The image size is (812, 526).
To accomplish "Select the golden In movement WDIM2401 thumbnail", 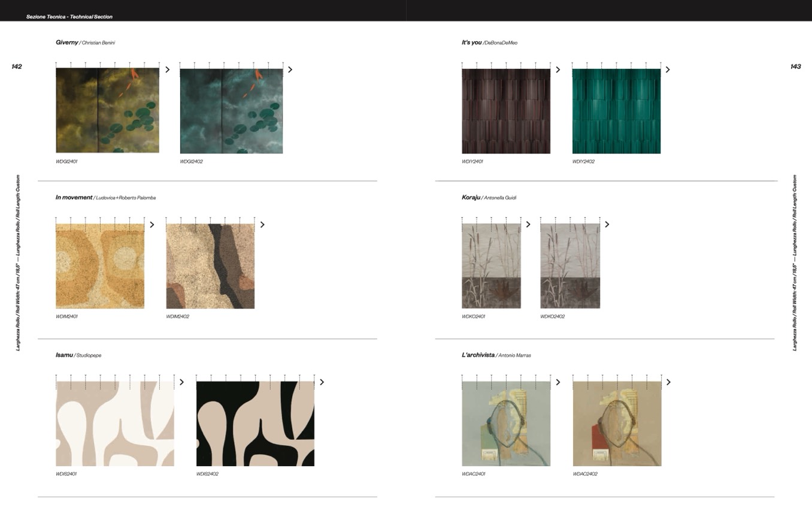I will 100,266.
